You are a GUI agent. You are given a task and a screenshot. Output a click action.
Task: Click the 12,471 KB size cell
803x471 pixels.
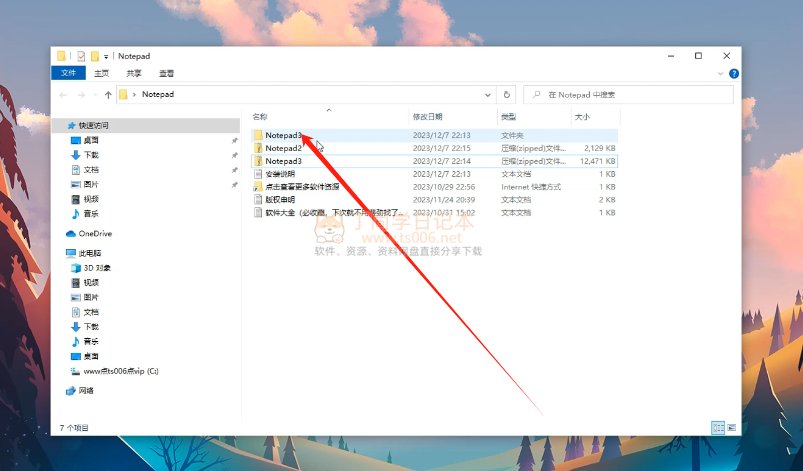(x=598, y=161)
